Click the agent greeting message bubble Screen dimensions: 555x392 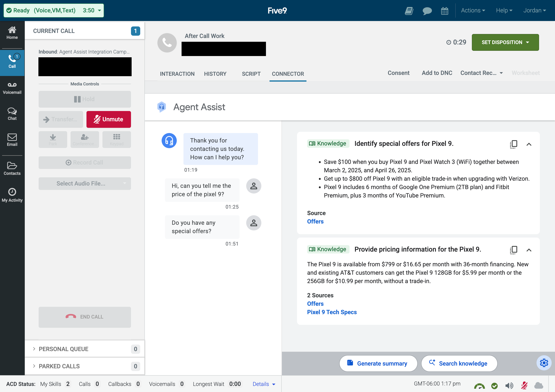pos(220,149)
